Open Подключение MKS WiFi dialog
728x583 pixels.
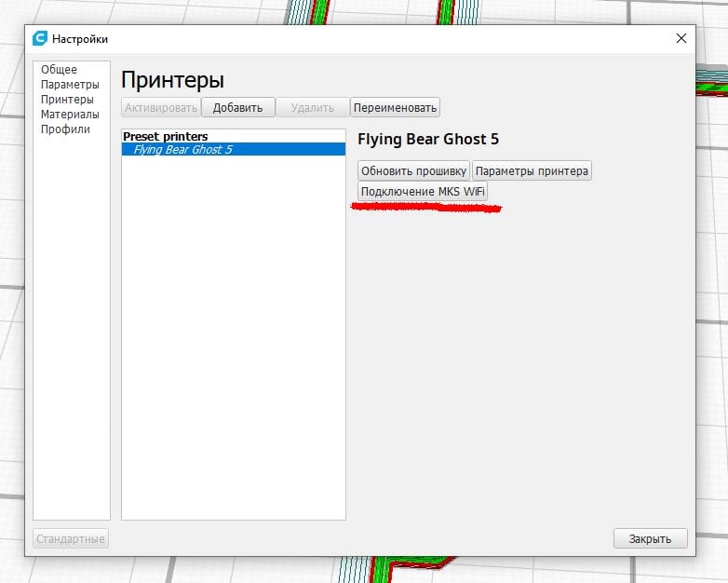click(423, 192)
